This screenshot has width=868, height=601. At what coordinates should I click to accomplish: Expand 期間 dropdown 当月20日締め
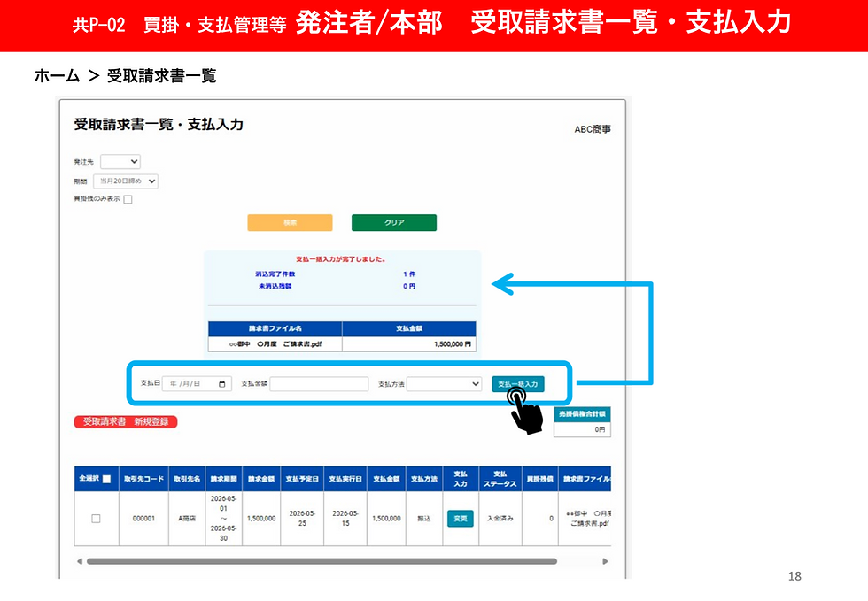[126, 181]
